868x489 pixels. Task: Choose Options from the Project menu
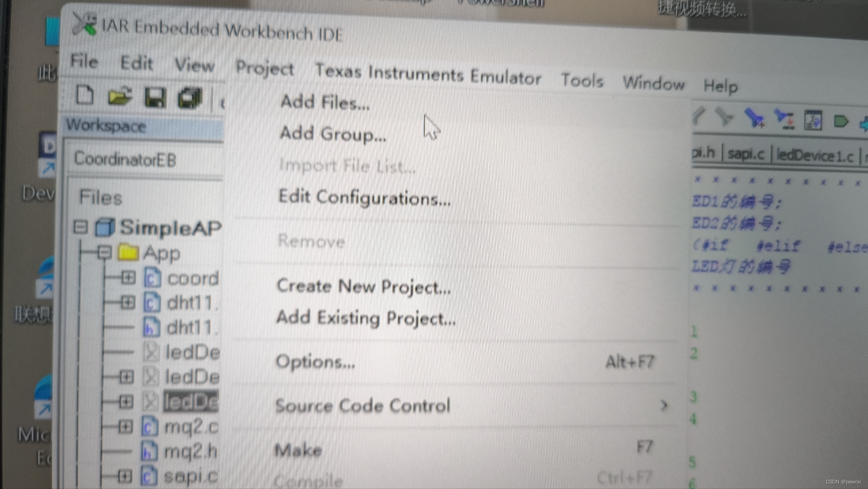pos(315,361)
